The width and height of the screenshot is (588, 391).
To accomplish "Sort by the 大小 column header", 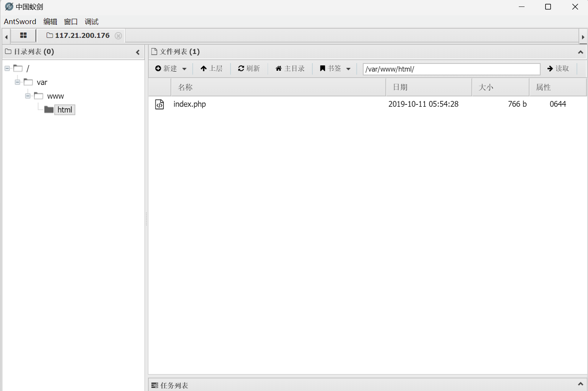I will 500,87.
